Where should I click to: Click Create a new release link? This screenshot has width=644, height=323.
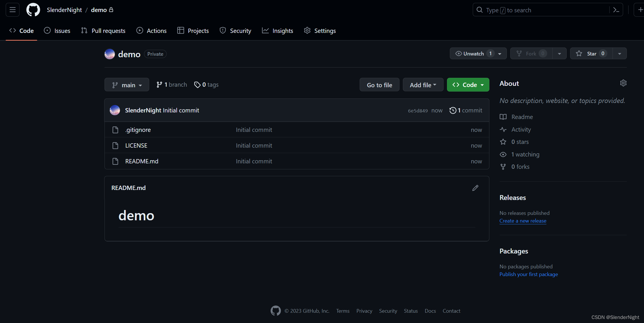pos(523,221)
